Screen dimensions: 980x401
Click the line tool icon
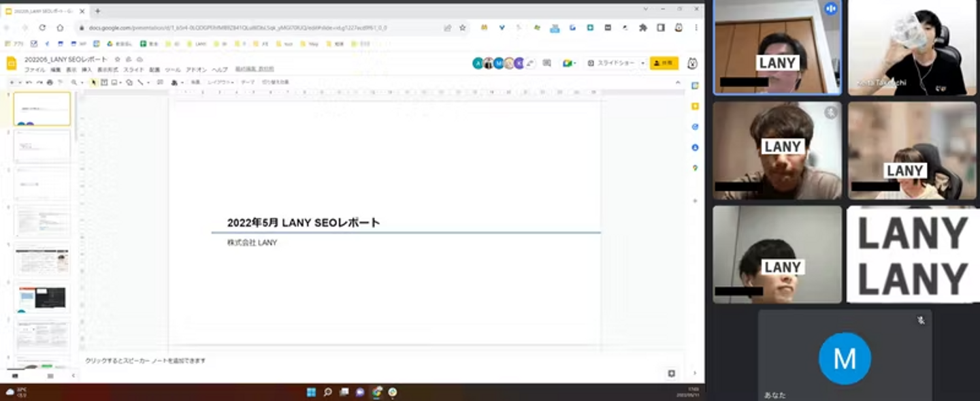[x=140, y=82]
